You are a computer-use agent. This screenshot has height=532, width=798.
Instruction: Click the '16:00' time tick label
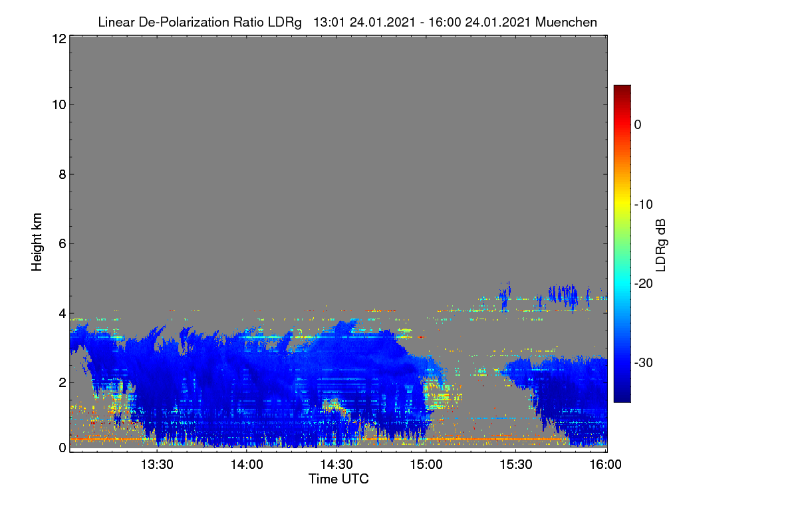coord(605,465)
